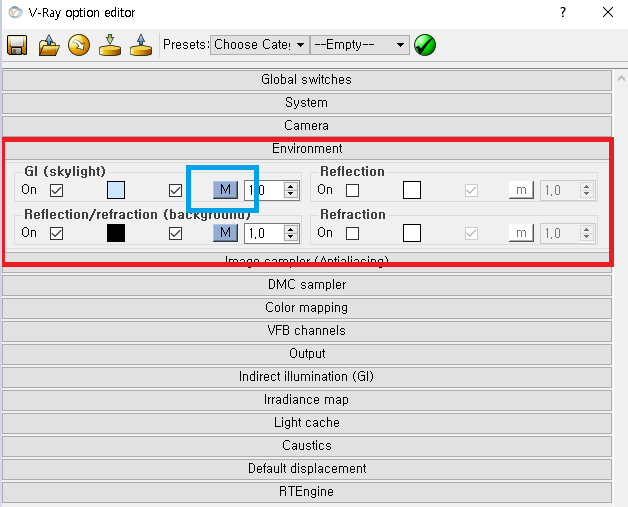Toggle the GI (skylight) On checkbox
Image resolution: width=628 pixels, height=507 pixels.
pos(56,190)
